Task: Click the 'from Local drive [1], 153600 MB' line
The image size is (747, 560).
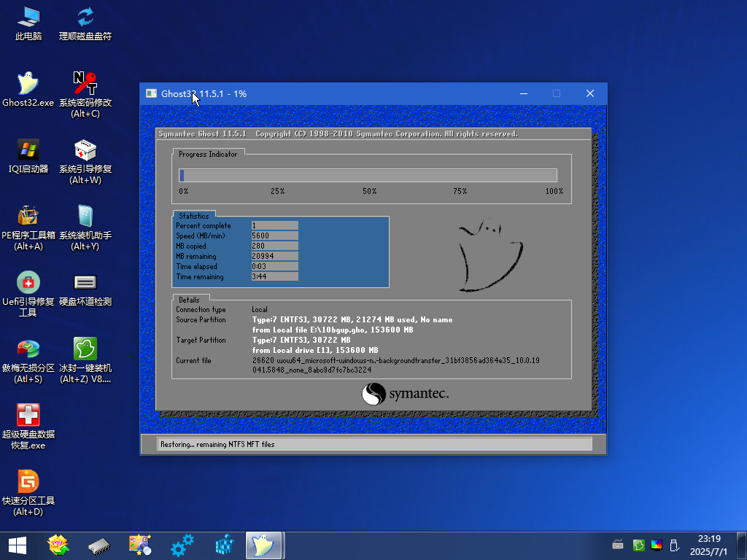Action: 315,350
